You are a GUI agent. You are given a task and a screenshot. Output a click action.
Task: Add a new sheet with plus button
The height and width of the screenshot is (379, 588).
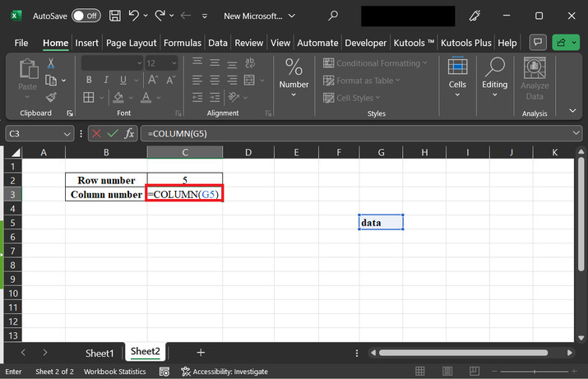(x=201, y=353)
